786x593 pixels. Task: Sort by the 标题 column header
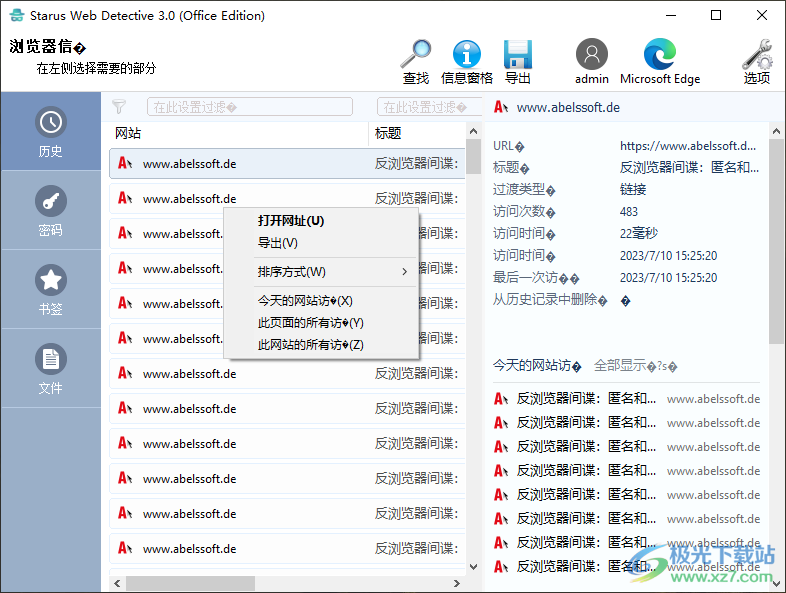tap(417, 133)
